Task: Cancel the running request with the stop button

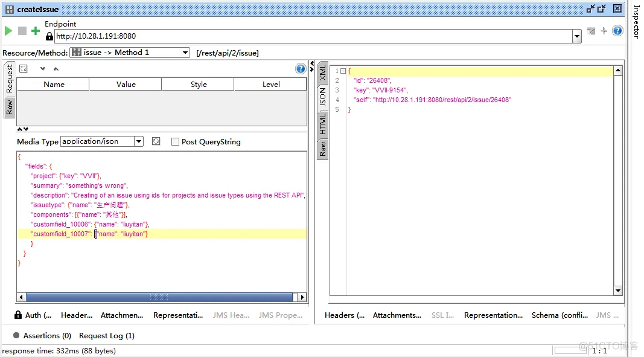Action: [x=22, y=31]
